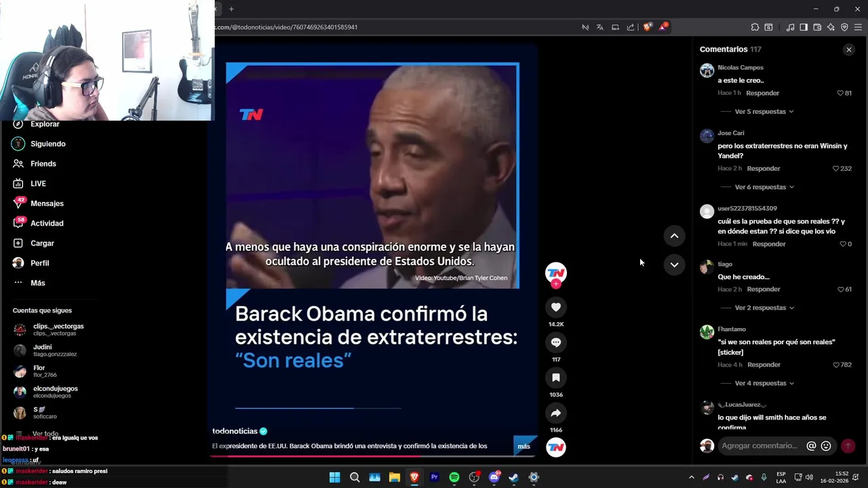Expand Ver 4 respuestas under Fhantamo
Viewport: 868px width, 488px height.
(764, 384)
